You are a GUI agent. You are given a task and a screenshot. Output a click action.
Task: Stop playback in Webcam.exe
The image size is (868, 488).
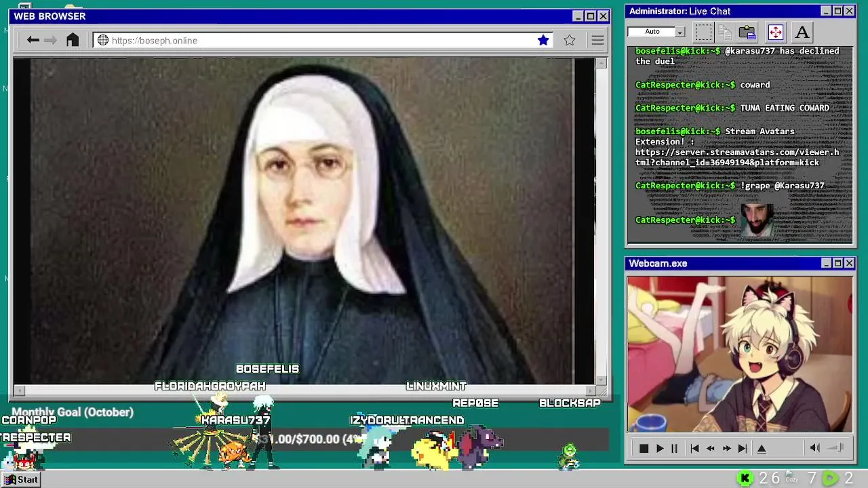click(x=644, y=448)
